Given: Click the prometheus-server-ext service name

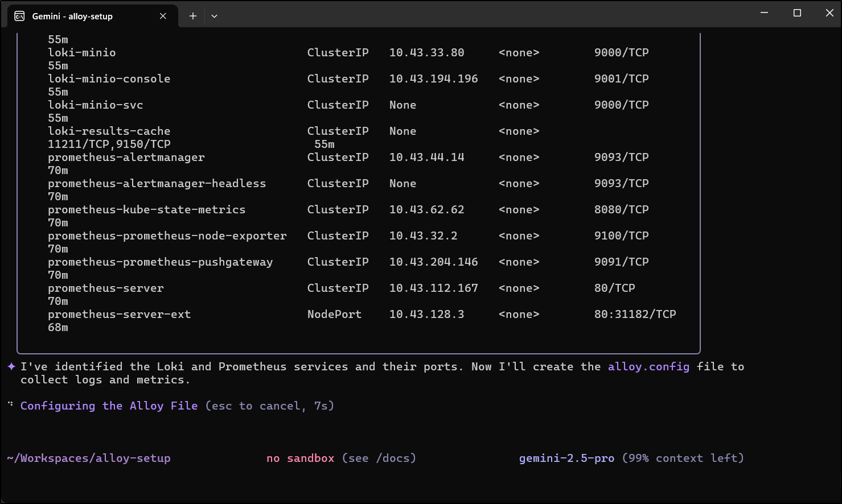Looking at the screenshot, I should point(120,315).
